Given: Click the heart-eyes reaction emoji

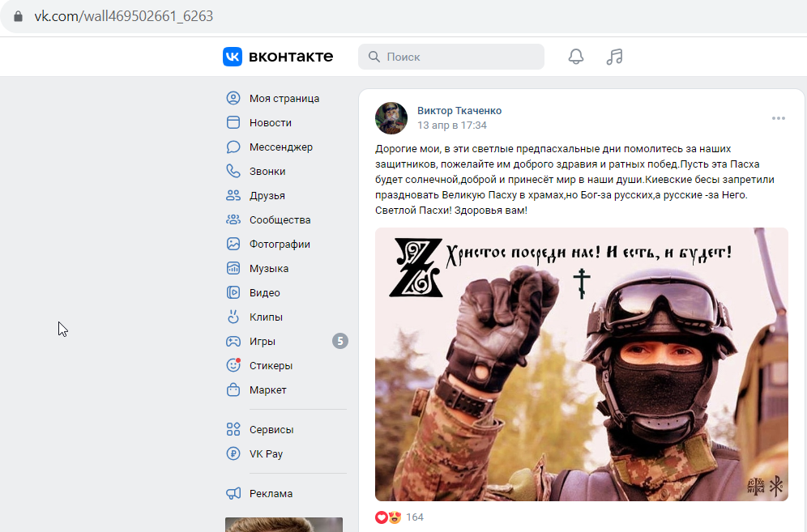Looking at the screenshot, I should (x=395, y=517).
